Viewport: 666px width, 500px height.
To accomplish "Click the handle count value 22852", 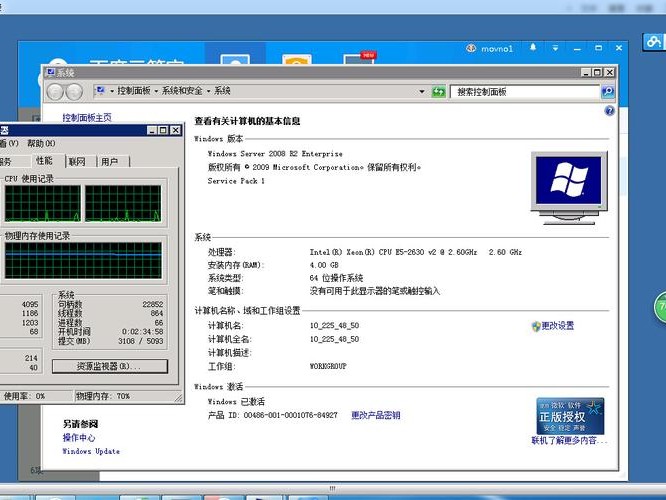I will (x=153, y=304).
